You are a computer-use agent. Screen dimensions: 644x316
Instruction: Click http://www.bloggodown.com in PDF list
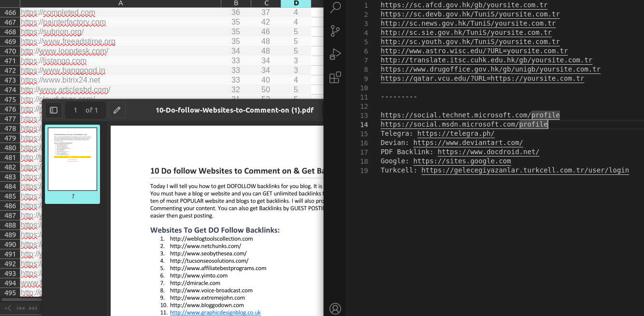pyautogui.click(x=207, y=305)
